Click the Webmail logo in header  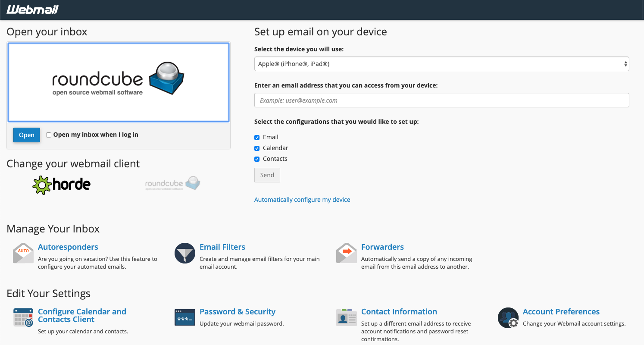[33, 9]
